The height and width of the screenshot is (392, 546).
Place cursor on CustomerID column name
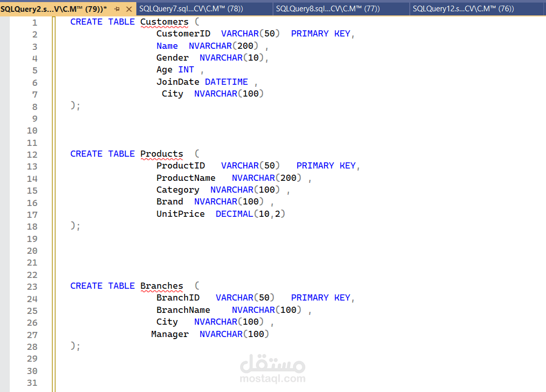point(183,34)
